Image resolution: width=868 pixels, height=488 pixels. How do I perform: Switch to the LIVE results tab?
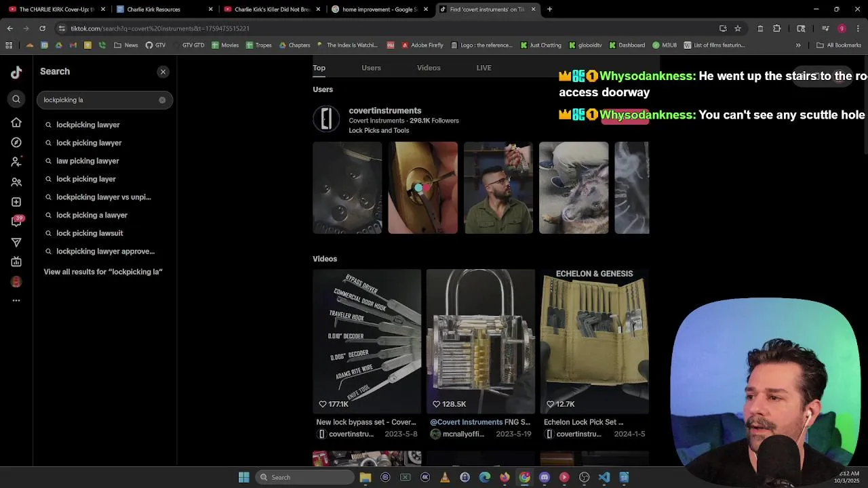484,68
